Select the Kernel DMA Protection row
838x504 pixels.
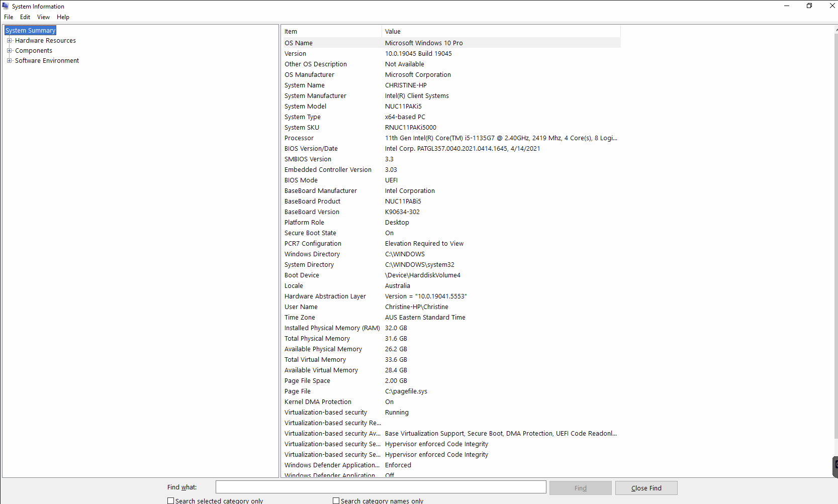(451, 402)
